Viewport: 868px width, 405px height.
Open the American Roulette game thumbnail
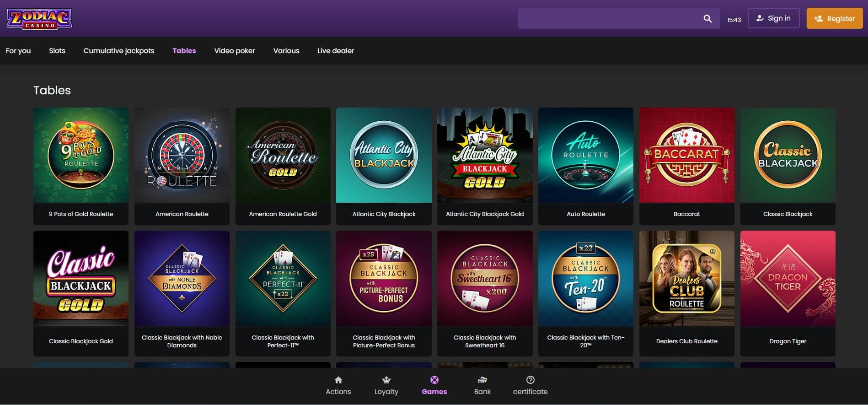[182, 155]
